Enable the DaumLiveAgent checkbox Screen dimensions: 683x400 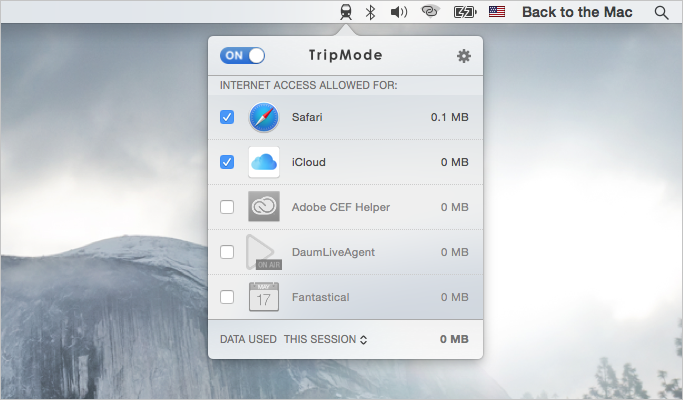coord(227,252)
